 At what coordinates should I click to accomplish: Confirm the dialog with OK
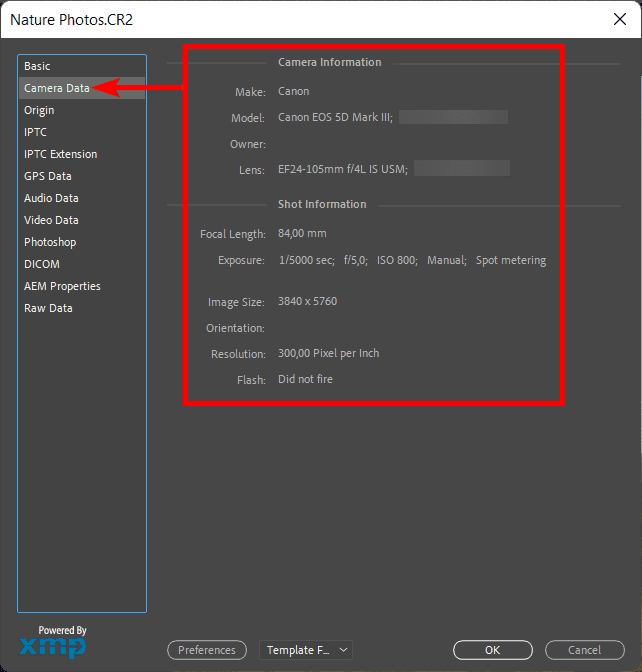point(492,650)
